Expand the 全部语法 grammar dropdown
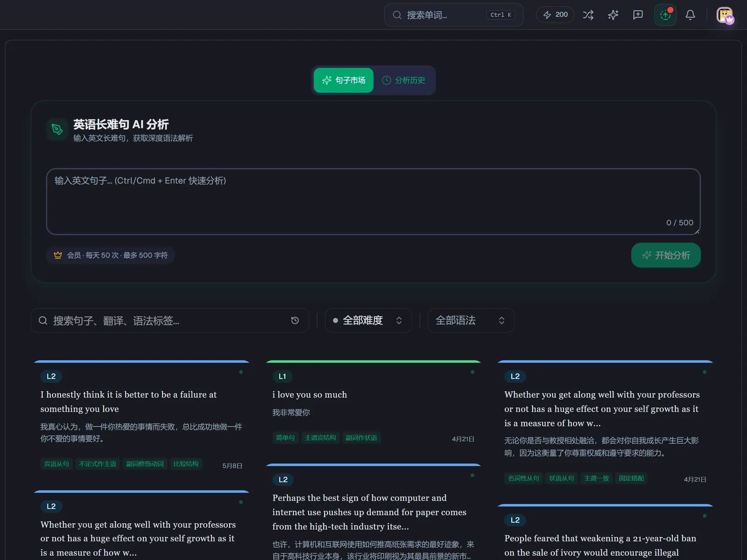Screen dimensions: 747x560 [x=471, y=321]
